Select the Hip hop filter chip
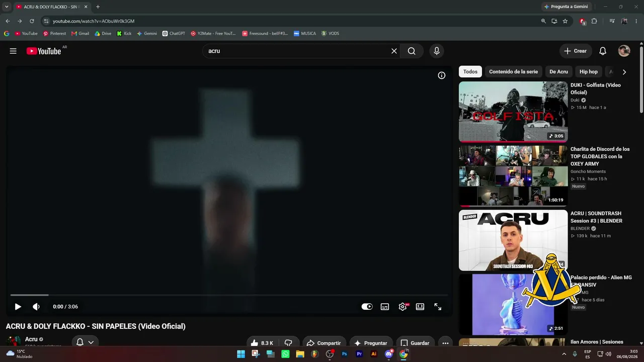This screenshot has height=362, width=644. pos(589,72)
